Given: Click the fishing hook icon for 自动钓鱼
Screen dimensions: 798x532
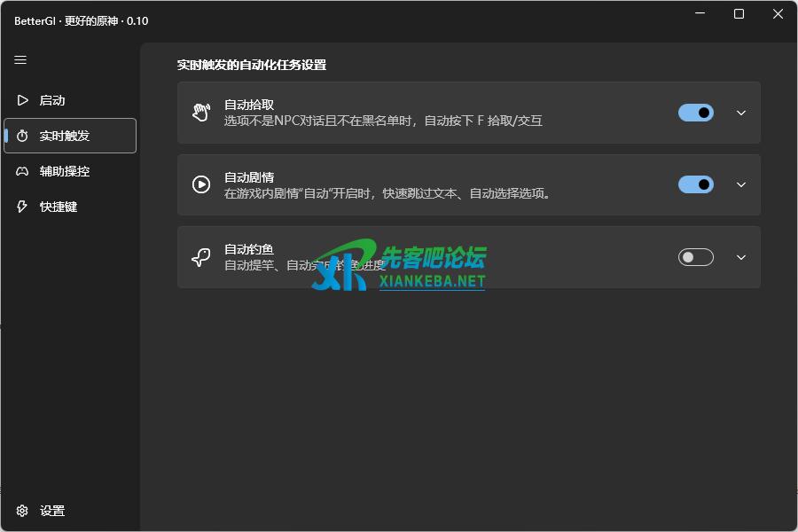Looking at the screenshot, I should [x=200, y=257].
